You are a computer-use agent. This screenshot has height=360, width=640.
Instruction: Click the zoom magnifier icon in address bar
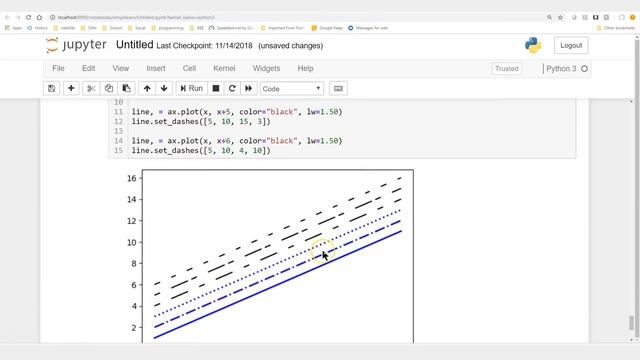[x=549, y=18]
